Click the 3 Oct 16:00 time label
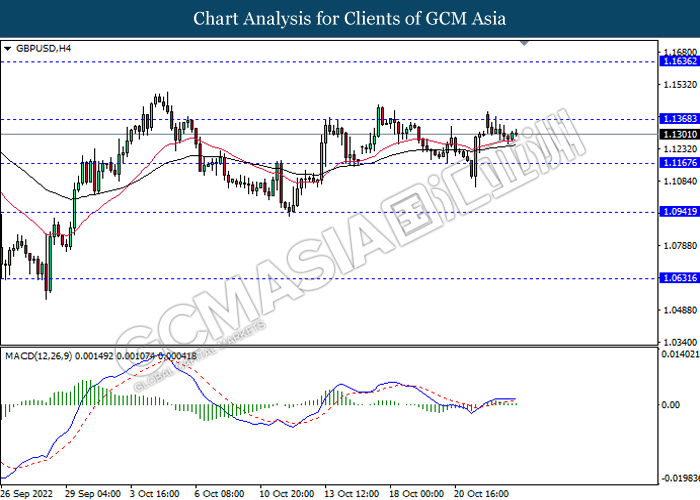 pos(154,494)
